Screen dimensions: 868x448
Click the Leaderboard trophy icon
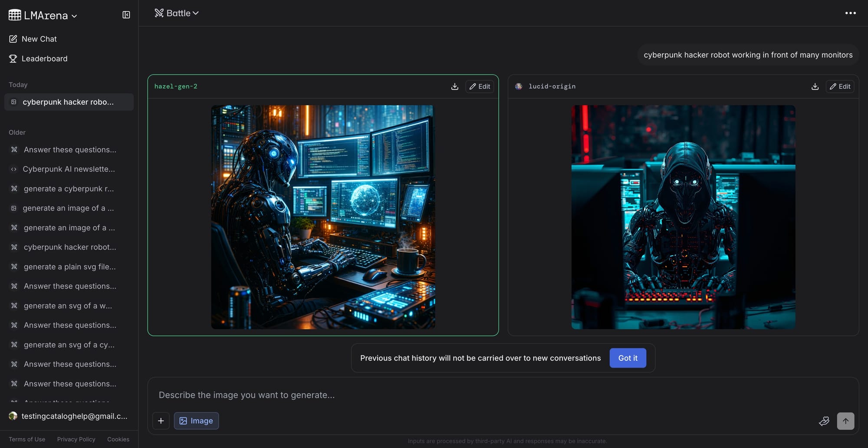point(13,59)
